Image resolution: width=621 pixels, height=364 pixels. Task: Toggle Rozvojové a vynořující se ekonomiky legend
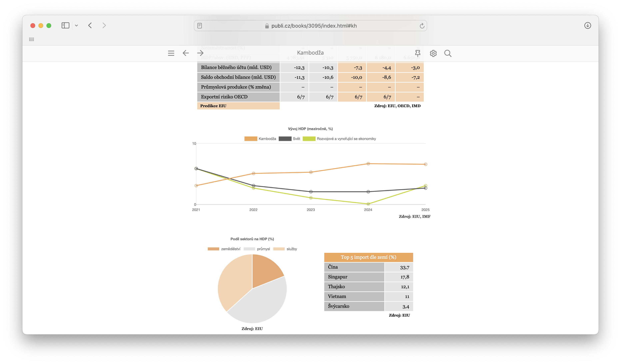[x=339, y=139]
